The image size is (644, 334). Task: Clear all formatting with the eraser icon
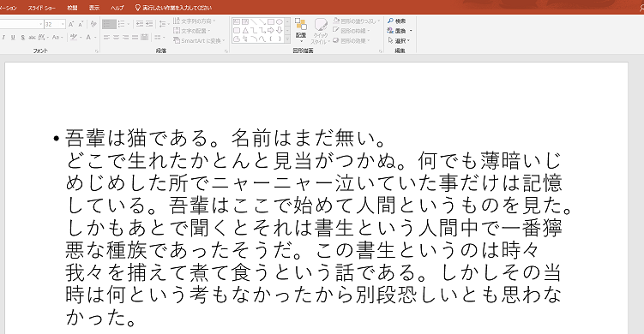(93, 24)
